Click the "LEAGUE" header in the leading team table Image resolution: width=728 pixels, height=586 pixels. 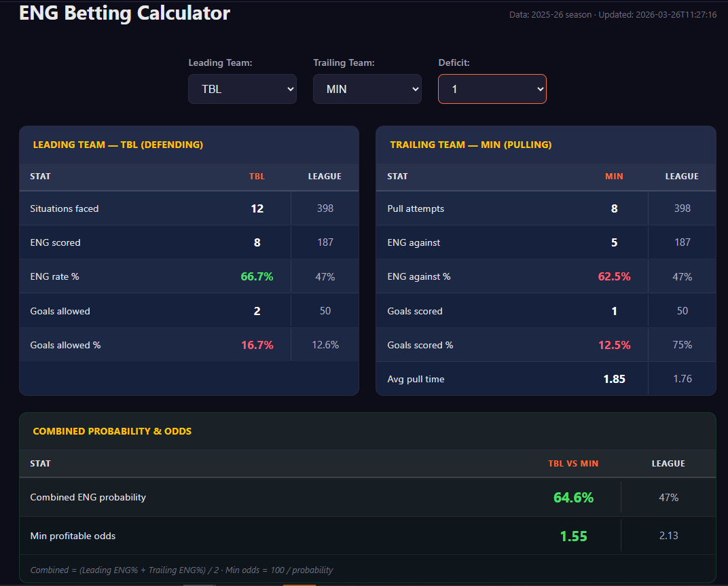[x=325, y=177]
